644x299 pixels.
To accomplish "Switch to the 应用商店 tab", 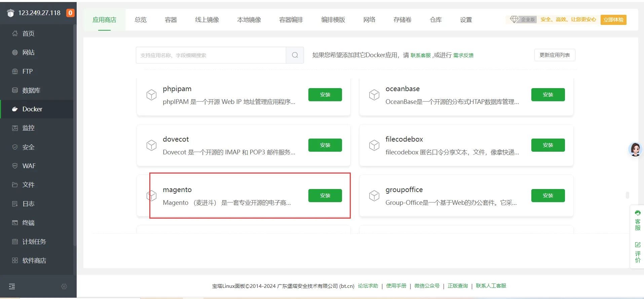I will click(104, 20).
